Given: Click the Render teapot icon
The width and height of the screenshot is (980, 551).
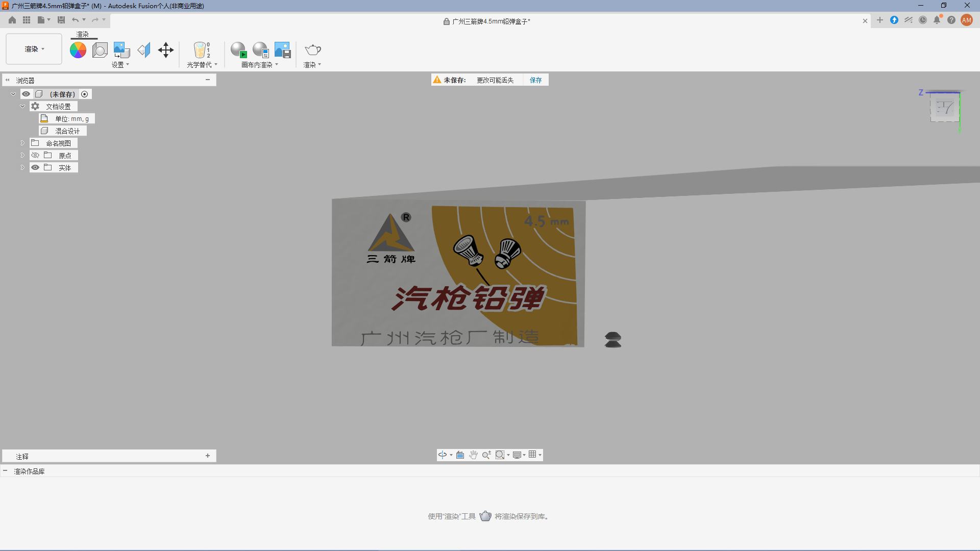Looking at the screenshot, I should [312, 50].
